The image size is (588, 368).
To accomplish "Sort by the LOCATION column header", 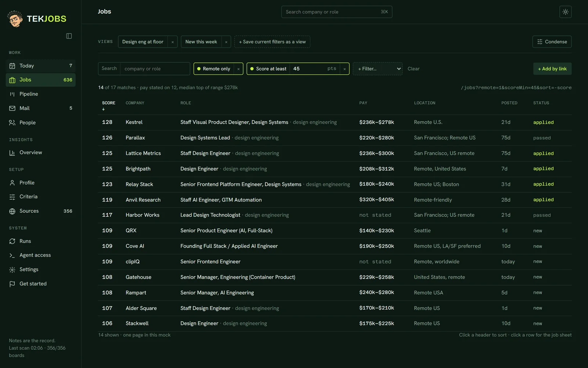I will click(424, 103).
